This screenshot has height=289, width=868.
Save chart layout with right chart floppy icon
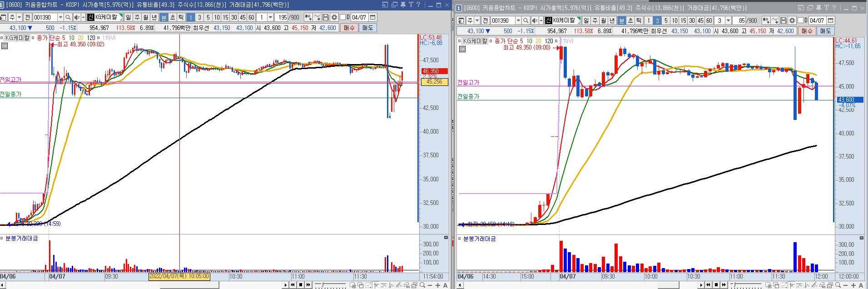[784, 20]
